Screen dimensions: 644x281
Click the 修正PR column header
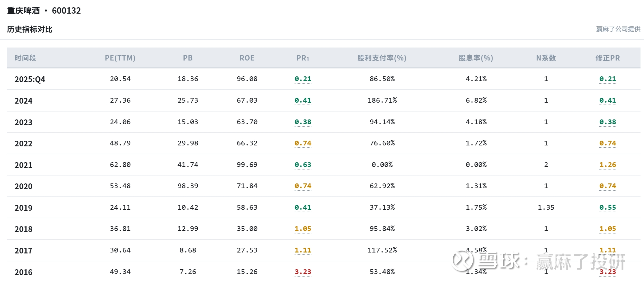608,58
